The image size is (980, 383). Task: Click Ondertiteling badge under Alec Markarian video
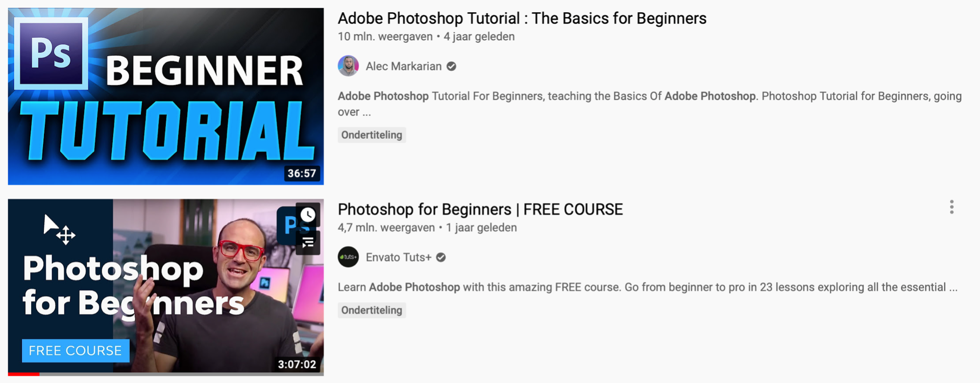click(x=372, y=135)
